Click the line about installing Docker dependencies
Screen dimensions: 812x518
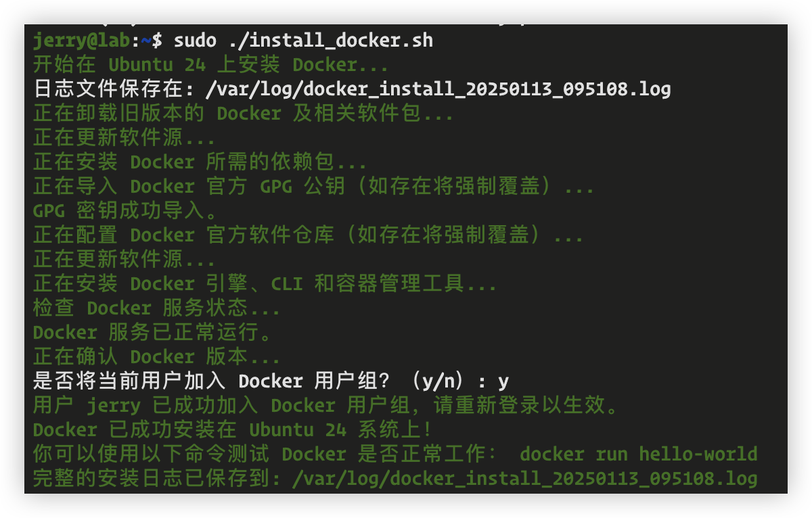click(200, 162)
